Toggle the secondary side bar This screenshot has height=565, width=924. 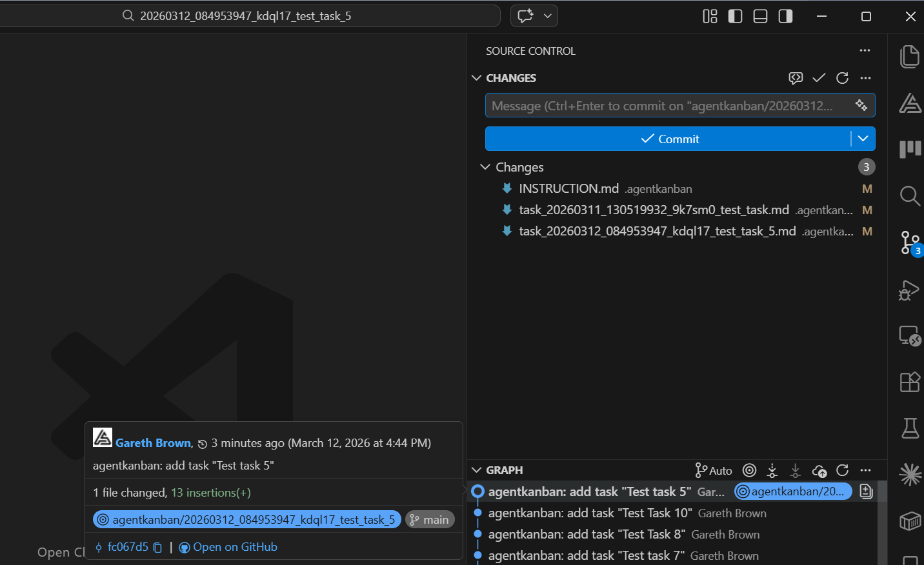[785, 16]
